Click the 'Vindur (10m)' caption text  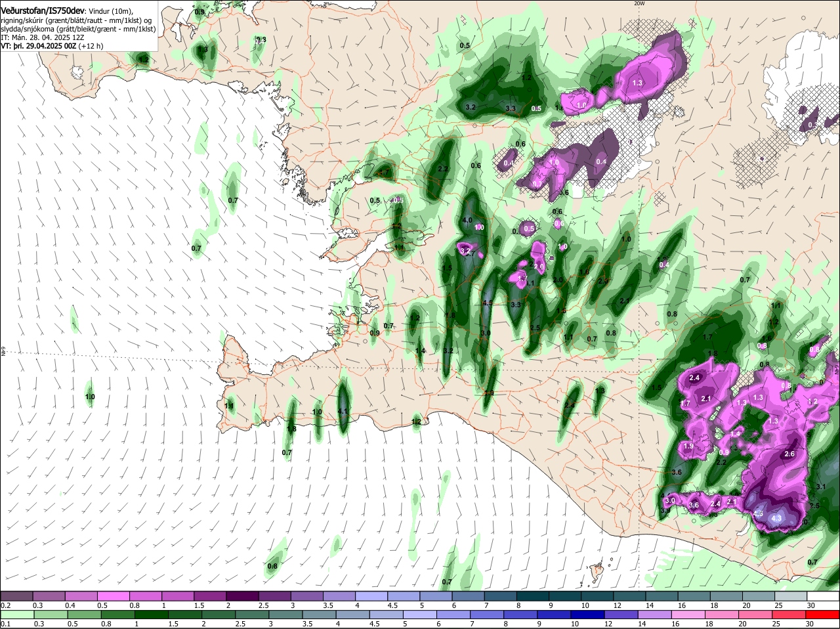coord(110,11)
